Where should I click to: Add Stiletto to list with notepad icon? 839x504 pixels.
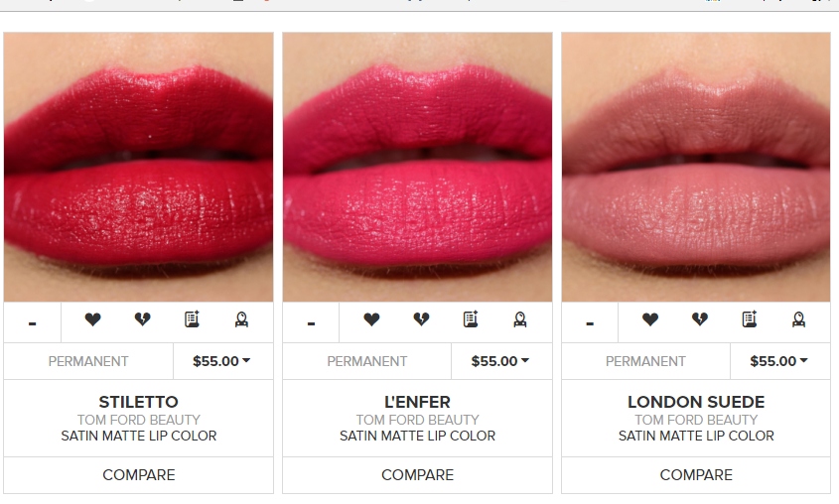pyautogui.click(x=192, y=319)
